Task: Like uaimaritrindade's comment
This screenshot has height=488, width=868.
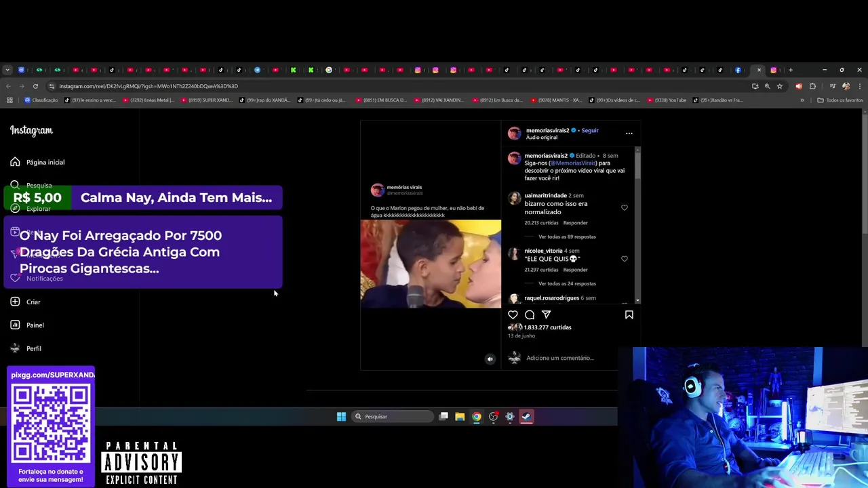Action: point(625,207)
